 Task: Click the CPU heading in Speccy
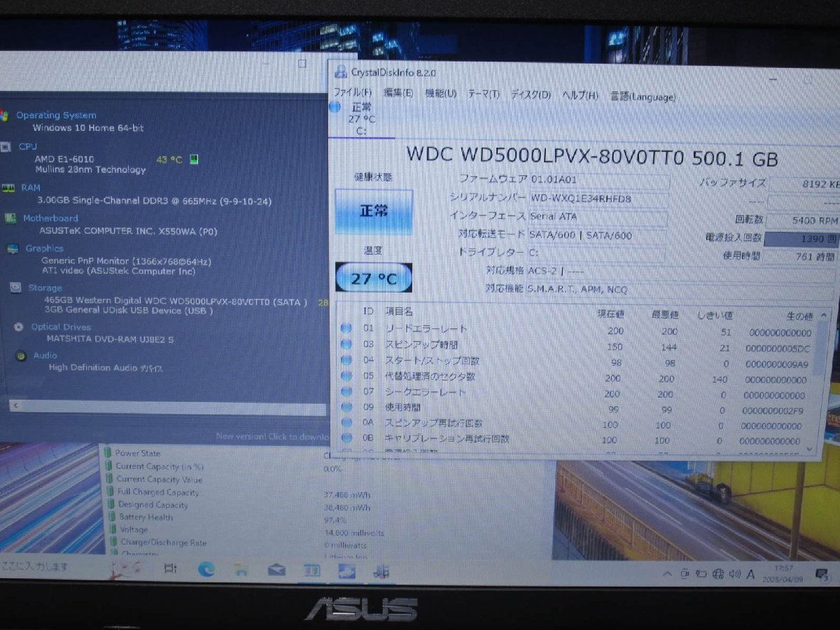click(x=28, y=146)
